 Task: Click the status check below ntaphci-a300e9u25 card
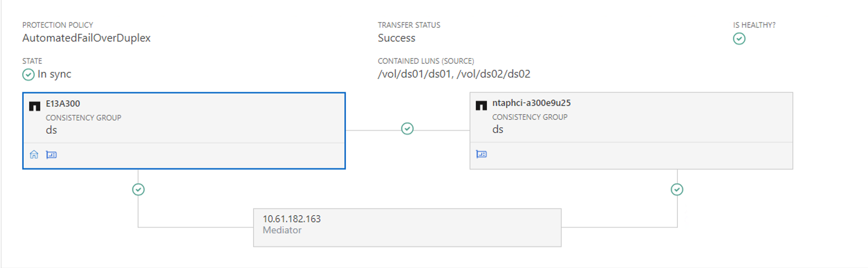(x=677, y=189)
